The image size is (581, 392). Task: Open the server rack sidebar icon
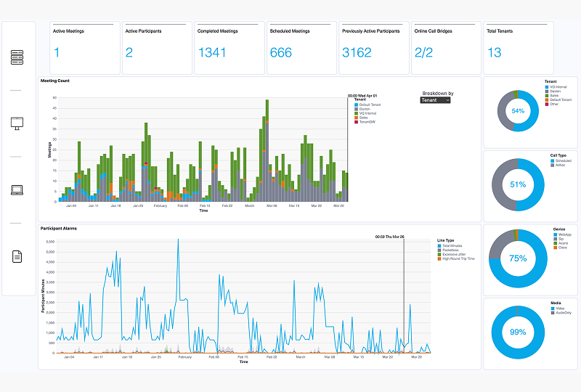[x=18, y=57]
